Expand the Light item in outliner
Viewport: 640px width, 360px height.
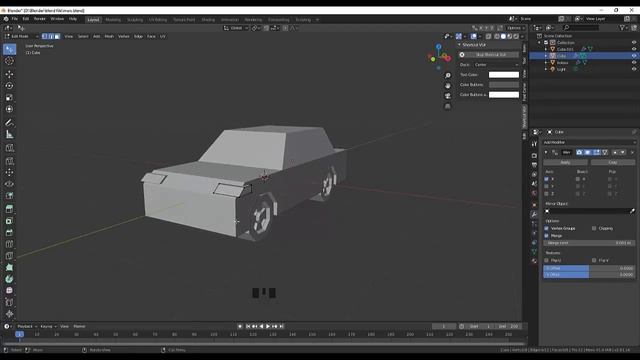[x=546, y=69]
